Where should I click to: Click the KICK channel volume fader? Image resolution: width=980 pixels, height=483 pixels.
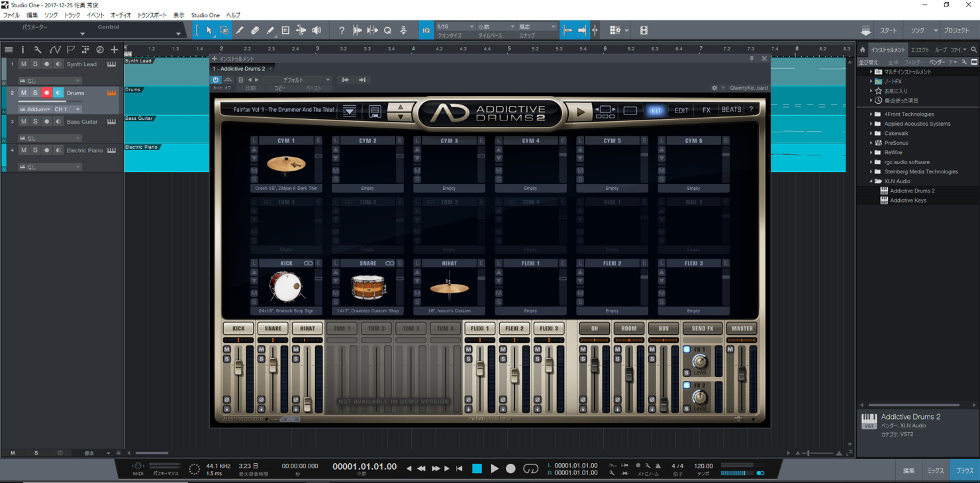click(x=238, y=369)
